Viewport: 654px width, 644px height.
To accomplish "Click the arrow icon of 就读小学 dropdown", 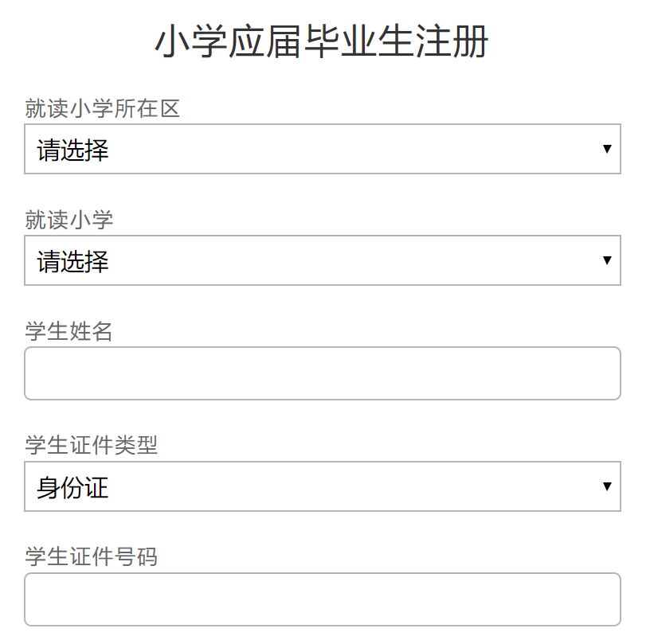I will (x=607, y=260).
